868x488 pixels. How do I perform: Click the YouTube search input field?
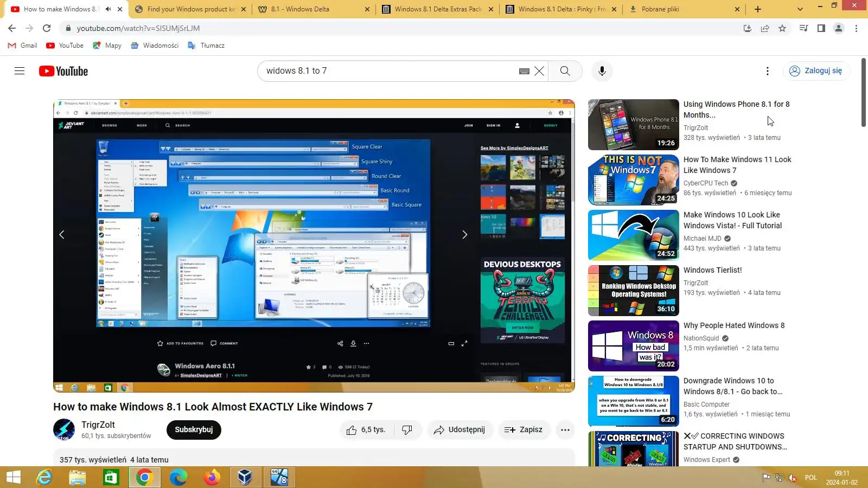pos(388,71)
